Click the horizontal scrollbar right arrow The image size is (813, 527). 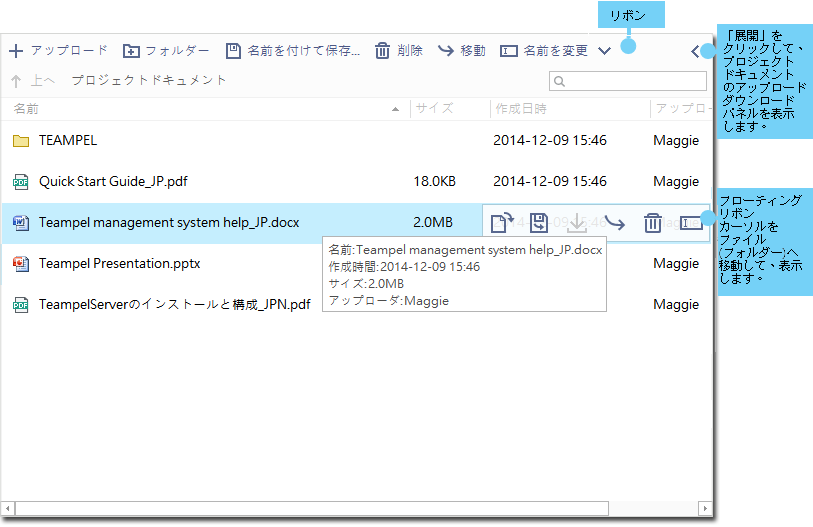(x=705, y=508)
